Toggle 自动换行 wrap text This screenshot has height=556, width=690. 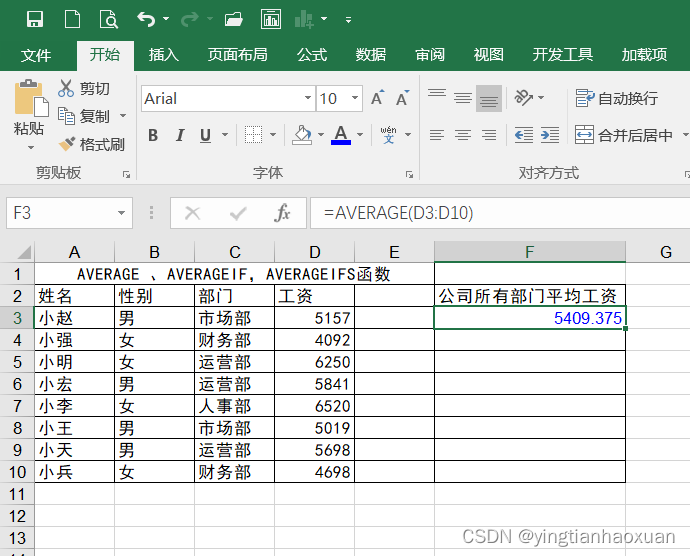(617, 98)
